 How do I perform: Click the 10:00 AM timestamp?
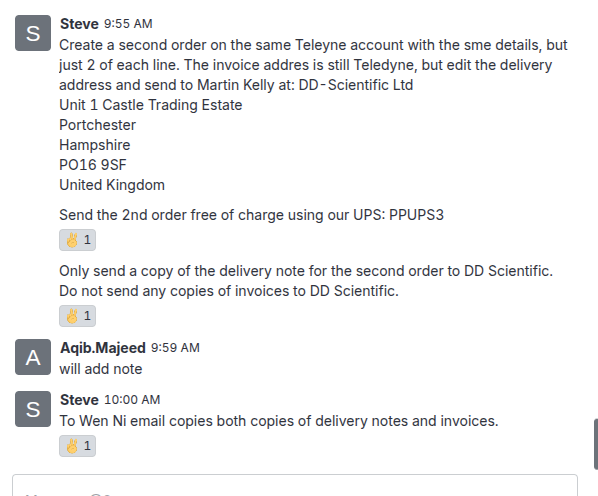tap(132, 400)
